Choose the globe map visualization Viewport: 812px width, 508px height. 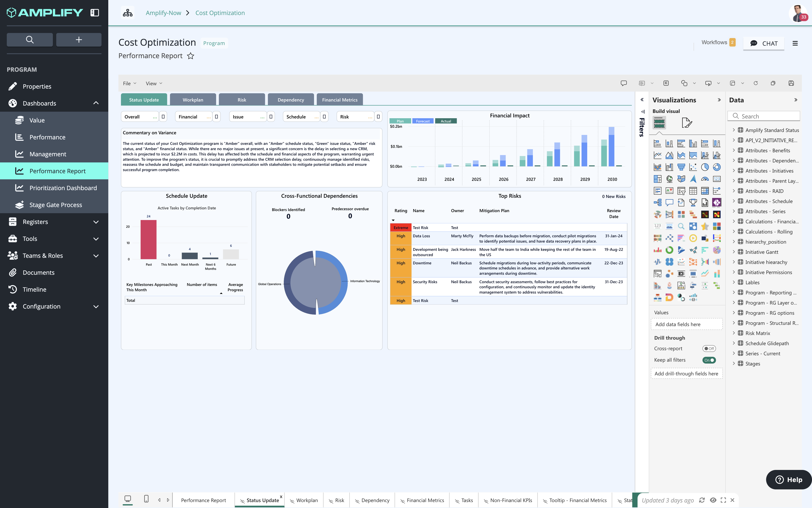[669, 179]
